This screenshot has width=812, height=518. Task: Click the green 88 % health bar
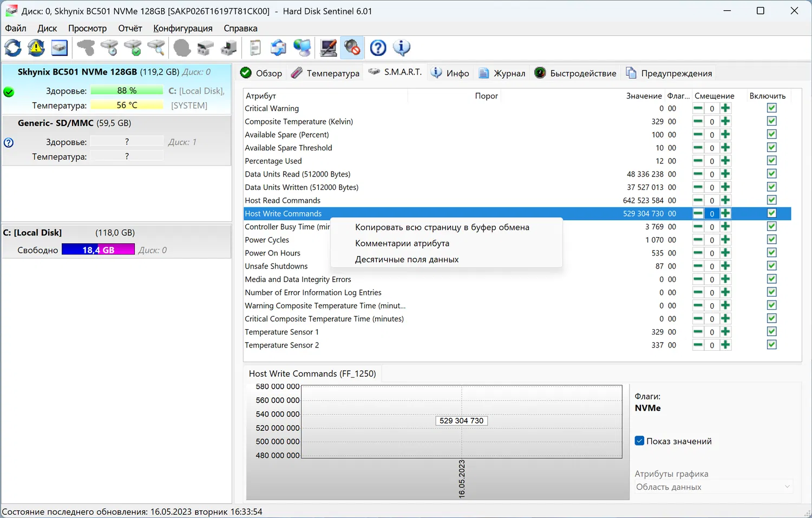[127, 90]
